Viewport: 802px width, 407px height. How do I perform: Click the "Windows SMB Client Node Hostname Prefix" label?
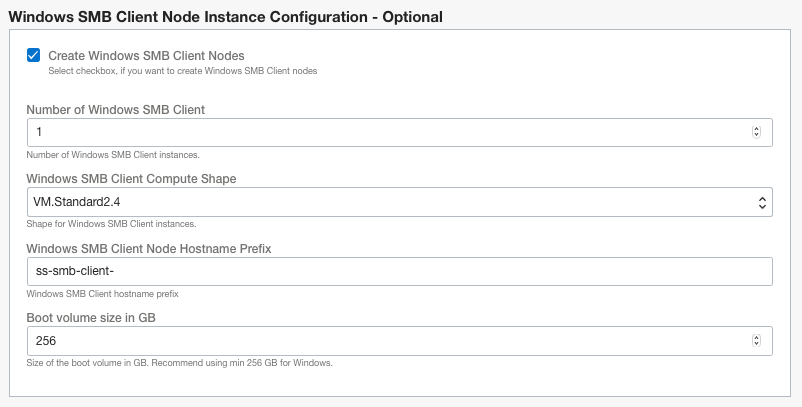coord(149,249)
